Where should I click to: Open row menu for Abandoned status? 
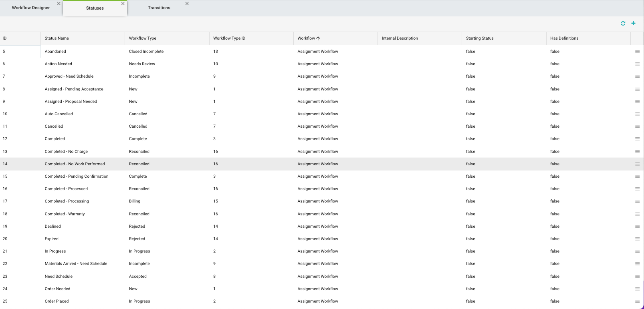(x=637, y=52)
